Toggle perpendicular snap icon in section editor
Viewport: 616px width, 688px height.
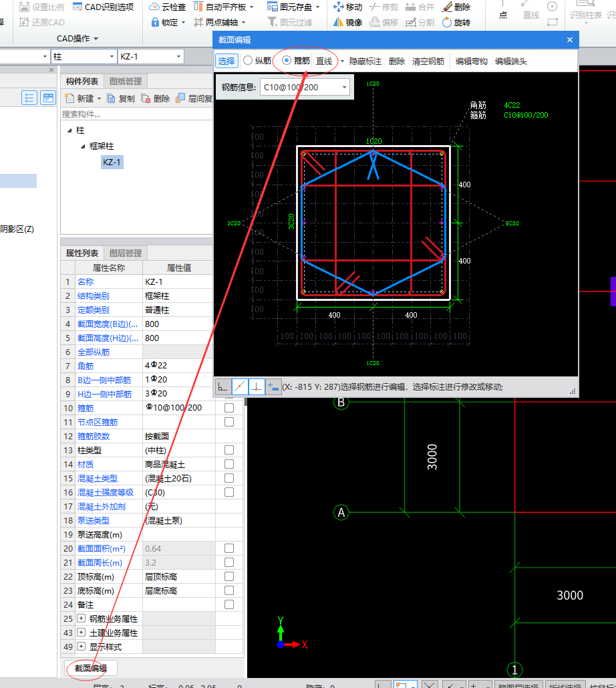(x=257, y=387)
